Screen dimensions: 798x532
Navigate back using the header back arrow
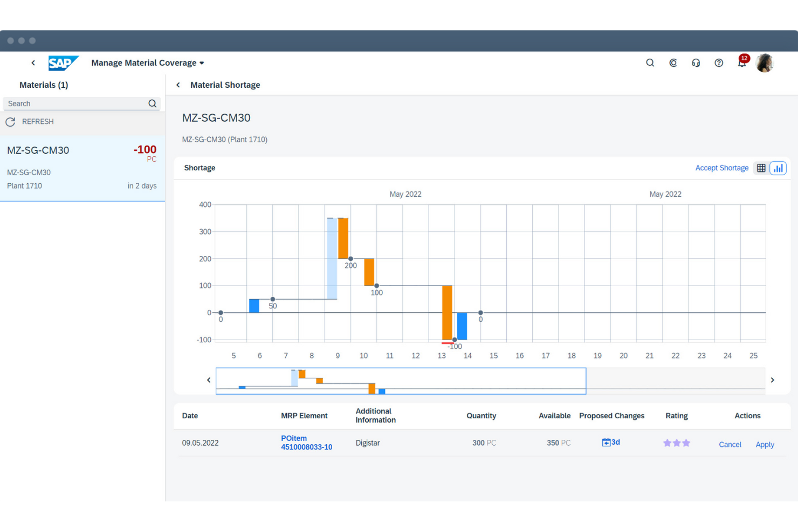click(x=33, y=63)
